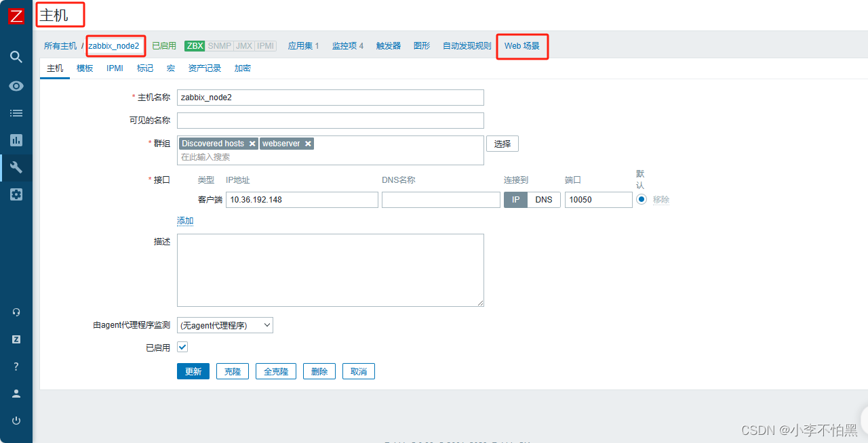Switch to the 标记 tab
Screen dimensions: 868x443
(x=145, y=68)
